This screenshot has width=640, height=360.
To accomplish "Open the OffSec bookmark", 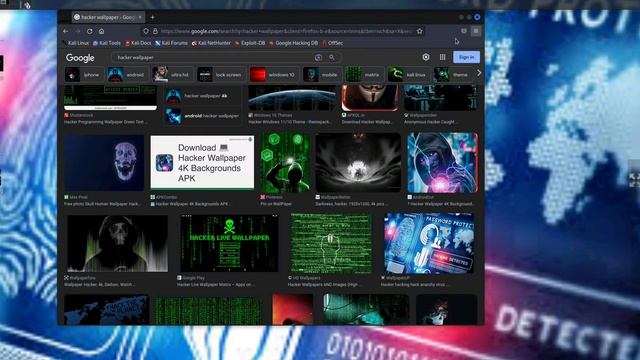I will (x=332, y=43).
